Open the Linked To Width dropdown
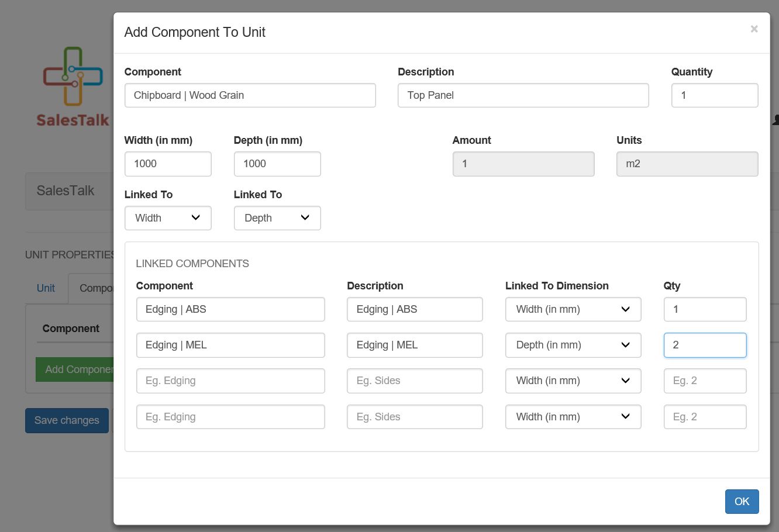This screenshot has height=532, width=779. pos(168,218)
